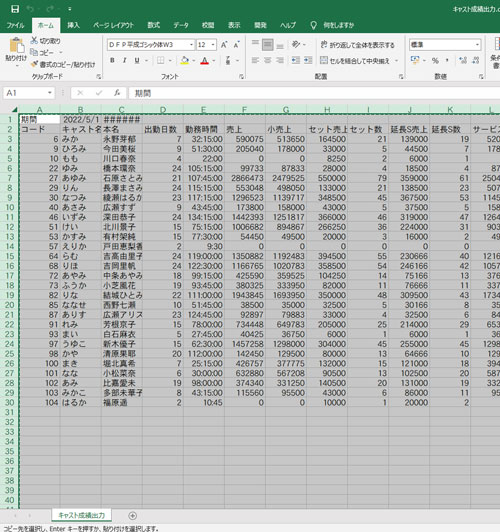Click the formula bar showing 期間
Image resolution: width=500 pixels, height=532 pixels.
pyautogui.click(x=314, y=93)
